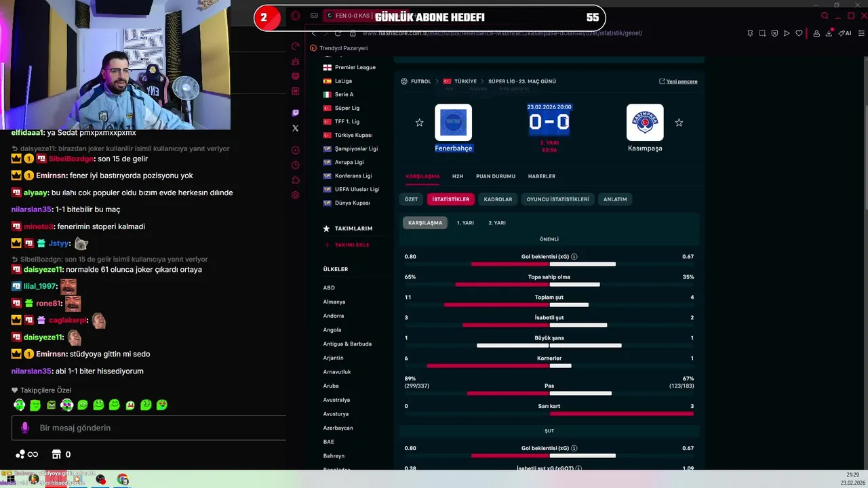Screen dimensions: 868x488
Task: Select Arjantin in the countries list
Action: [334, 358]
